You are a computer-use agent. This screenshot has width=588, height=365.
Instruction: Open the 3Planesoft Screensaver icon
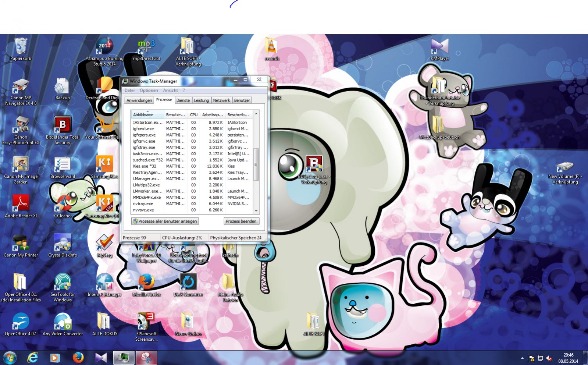point(146,327)
